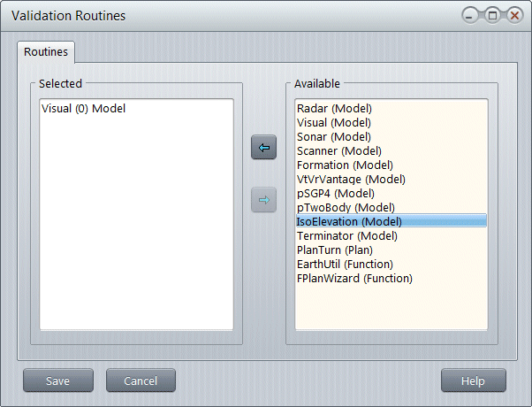Click the right arrow move button

tap(263, 200)
